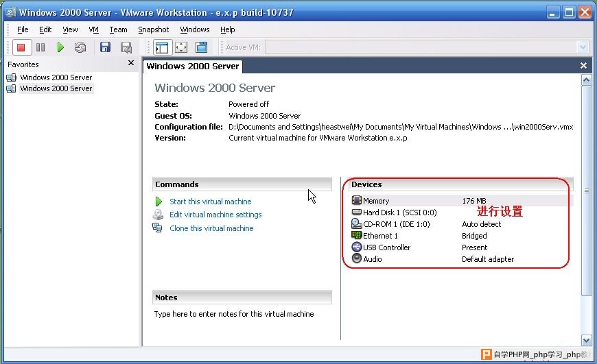The width and height of the screenshot is (597, 364).
Task: Click the Suspend (pause) toolbar icon
Action: [40, 47]
